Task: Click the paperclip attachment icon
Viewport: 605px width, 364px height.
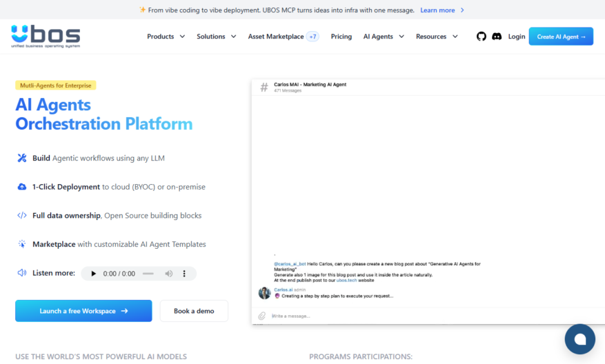Action: 262,316
